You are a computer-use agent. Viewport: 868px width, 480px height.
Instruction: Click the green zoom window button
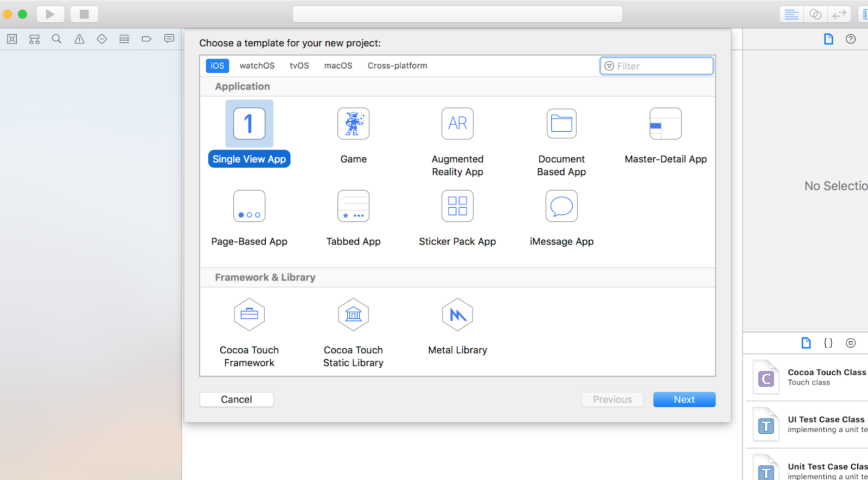click(22, 14)
